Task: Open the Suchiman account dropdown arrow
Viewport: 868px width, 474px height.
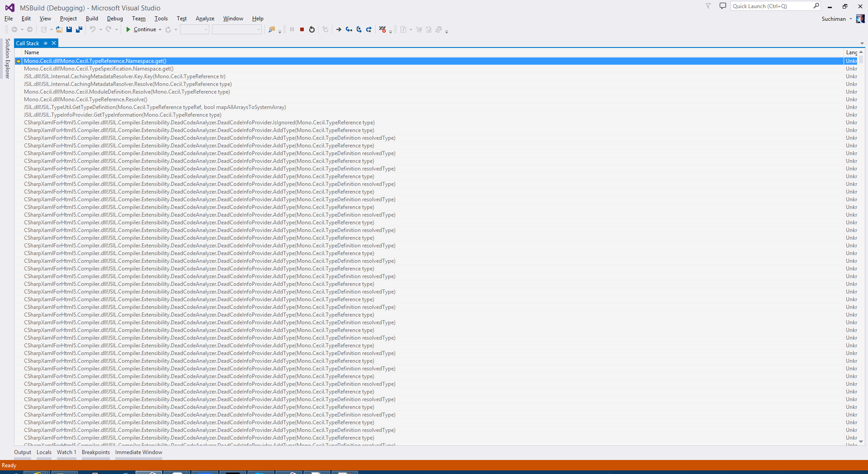Action: click(x=850, y=19)
